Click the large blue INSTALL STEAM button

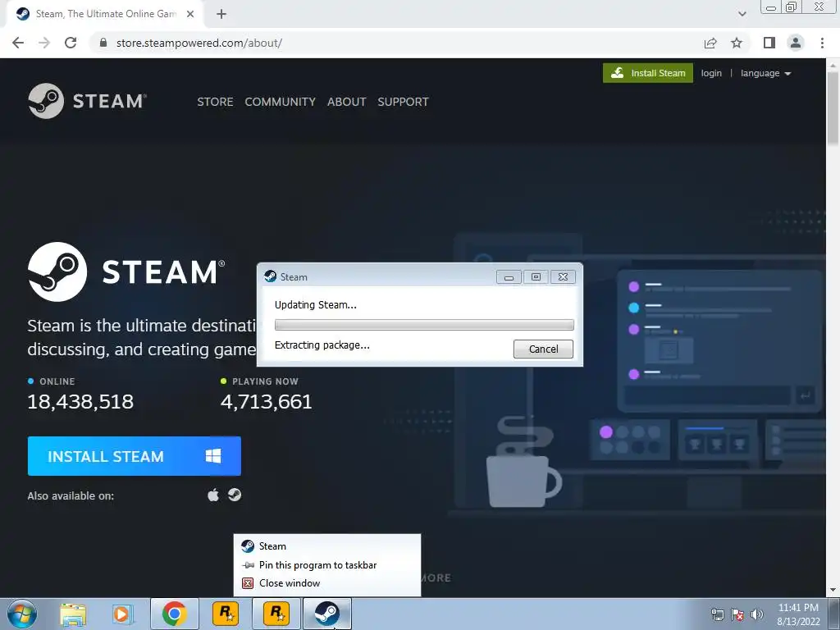pos(134,456)
